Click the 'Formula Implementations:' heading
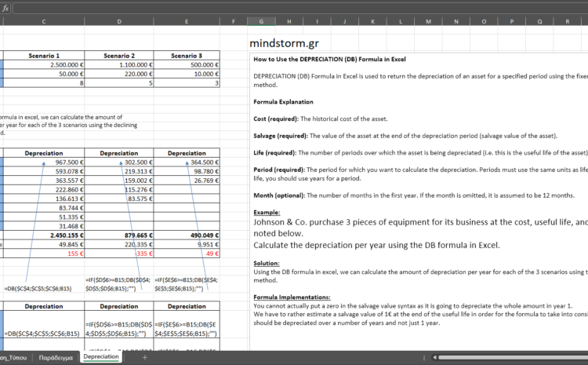Screen dimensions: 588x365 point(292,297)
